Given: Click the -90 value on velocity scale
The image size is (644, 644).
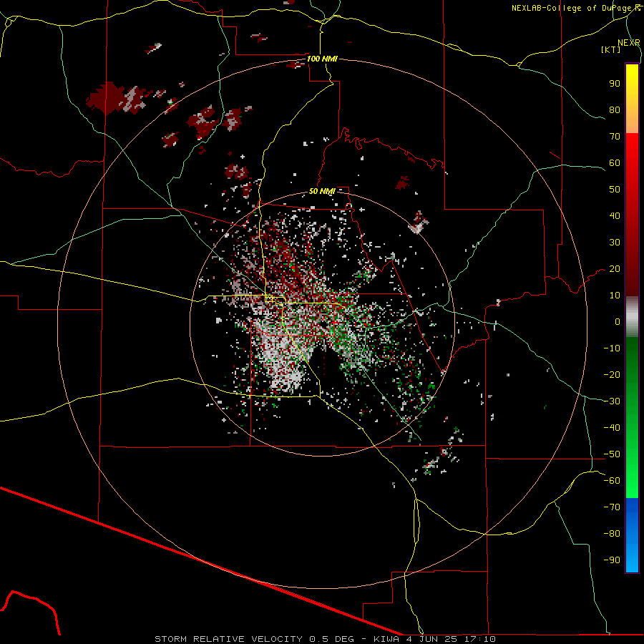Looking at the screenshot, I should [x=612, y=560].
